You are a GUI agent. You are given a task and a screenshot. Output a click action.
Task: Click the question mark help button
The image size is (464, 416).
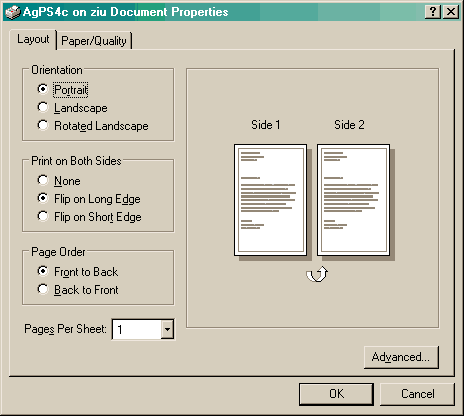click(x=433, y=12)
